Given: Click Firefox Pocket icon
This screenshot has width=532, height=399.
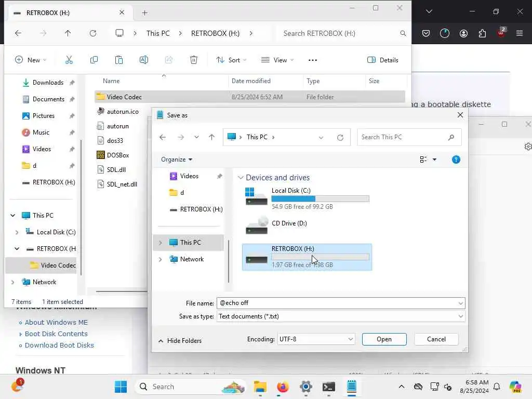Looking at the screenshot, I should pyautogui.click(x=426, y=33).
